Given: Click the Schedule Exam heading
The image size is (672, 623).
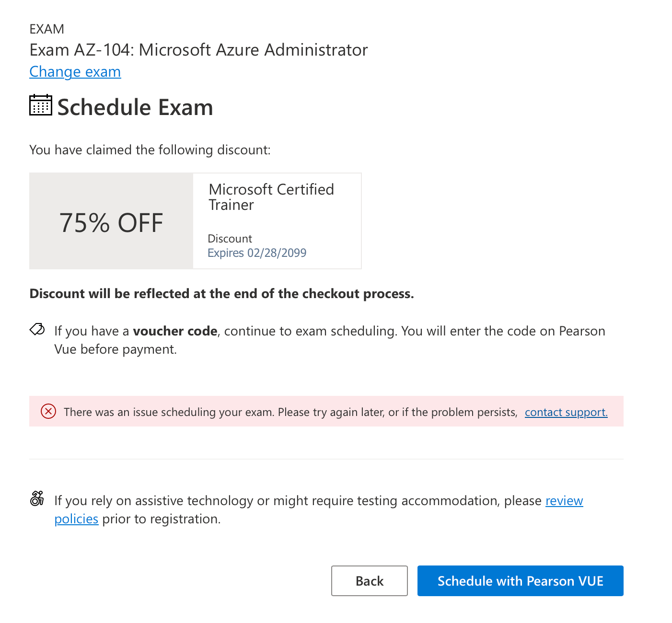Looking at the screenshot, I should point(135,107).
